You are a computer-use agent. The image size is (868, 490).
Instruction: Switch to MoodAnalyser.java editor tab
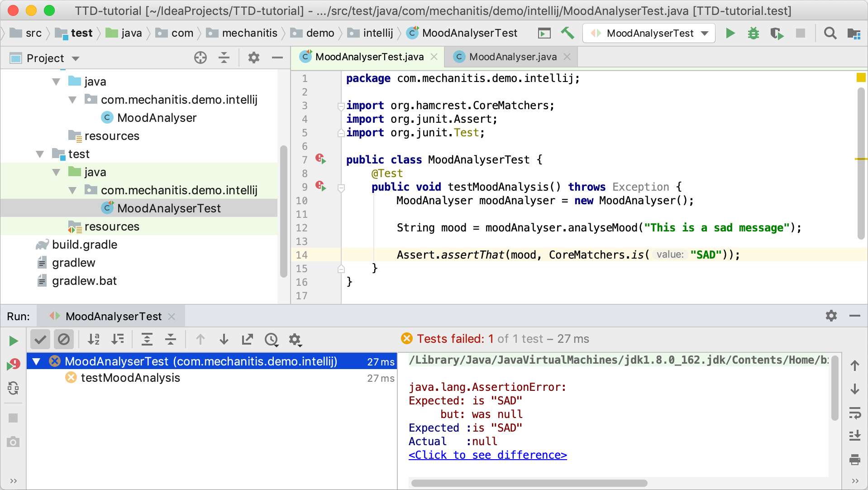(512, 57)
